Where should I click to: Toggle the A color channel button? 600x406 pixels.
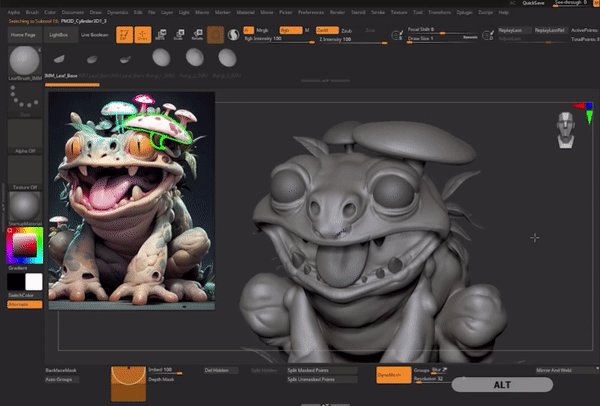248,30
